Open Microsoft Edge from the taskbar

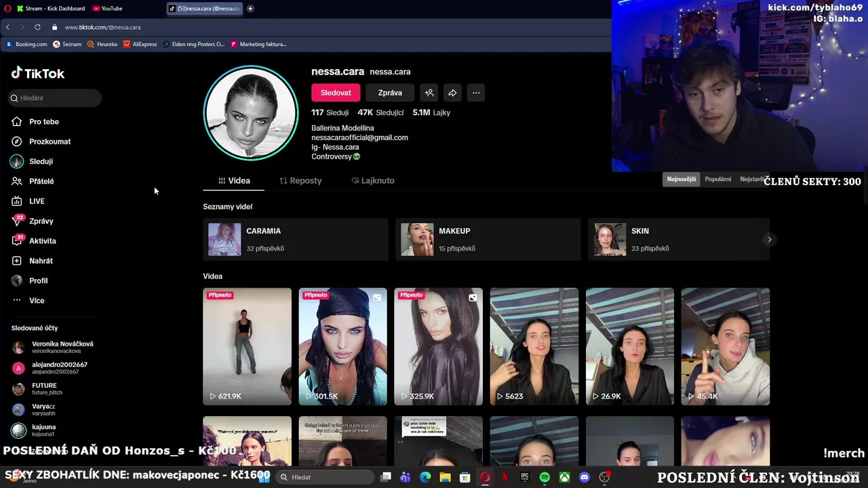pos(425,477)
